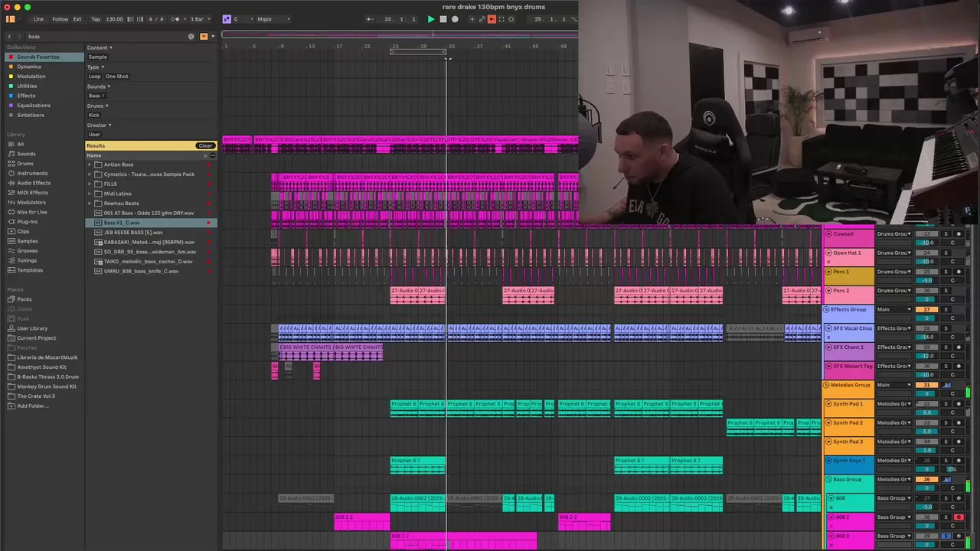Open the 1 Bar quantization dropdown

199,19
